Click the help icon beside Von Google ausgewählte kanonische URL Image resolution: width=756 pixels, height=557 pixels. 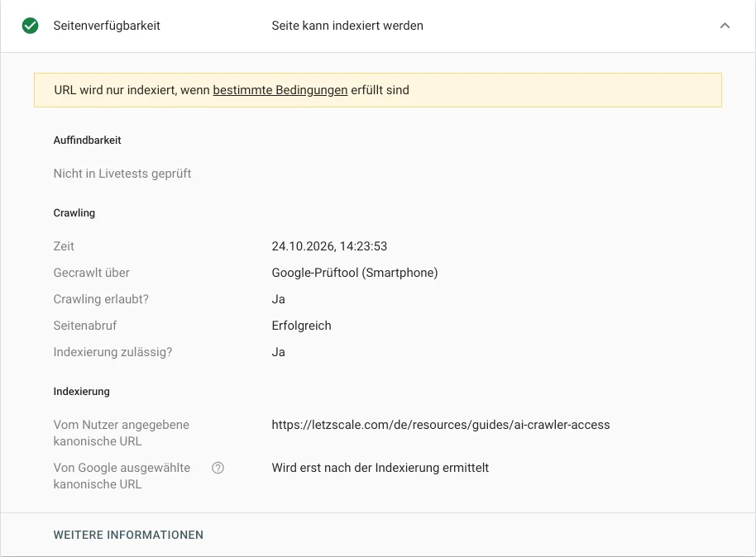coord(218,468)
